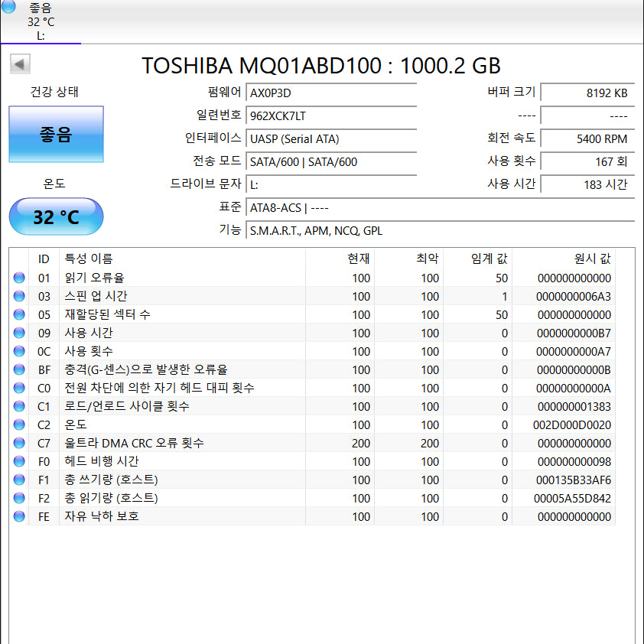
Task: Click the status orb for ID 03
Action: (x=19, y=296)
